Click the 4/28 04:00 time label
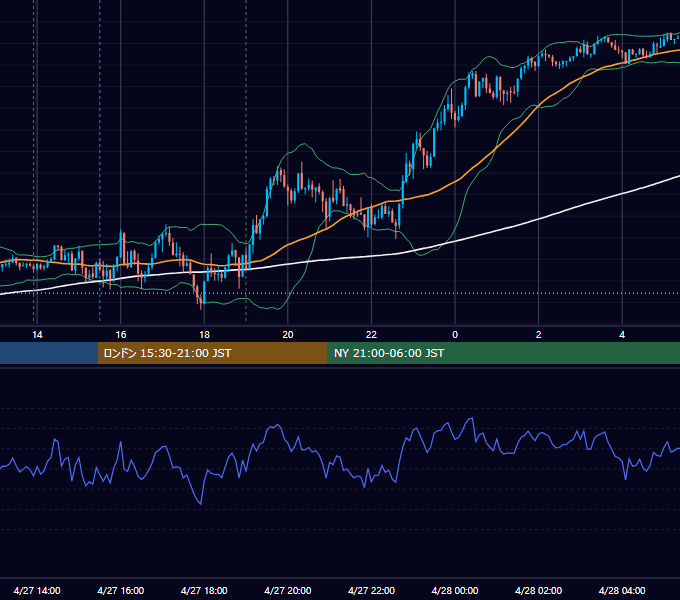The image size is (680, 600). (x=622, y=590)
